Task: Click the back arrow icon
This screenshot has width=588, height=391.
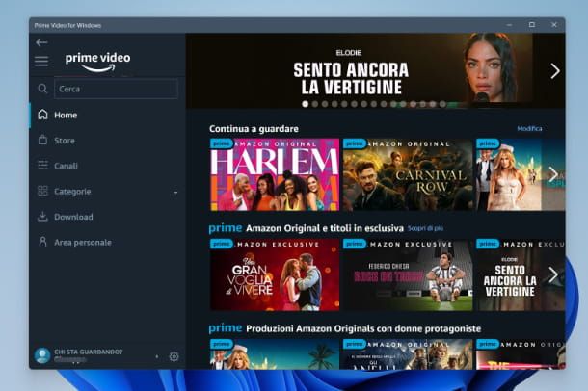Action: (41, 42)
